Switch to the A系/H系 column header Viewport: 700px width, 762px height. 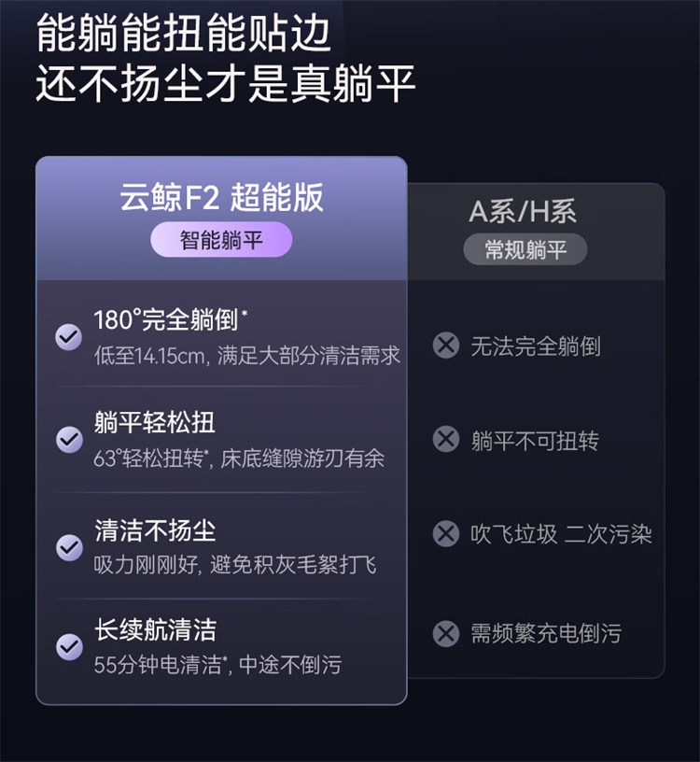click(x=523, y=212)
